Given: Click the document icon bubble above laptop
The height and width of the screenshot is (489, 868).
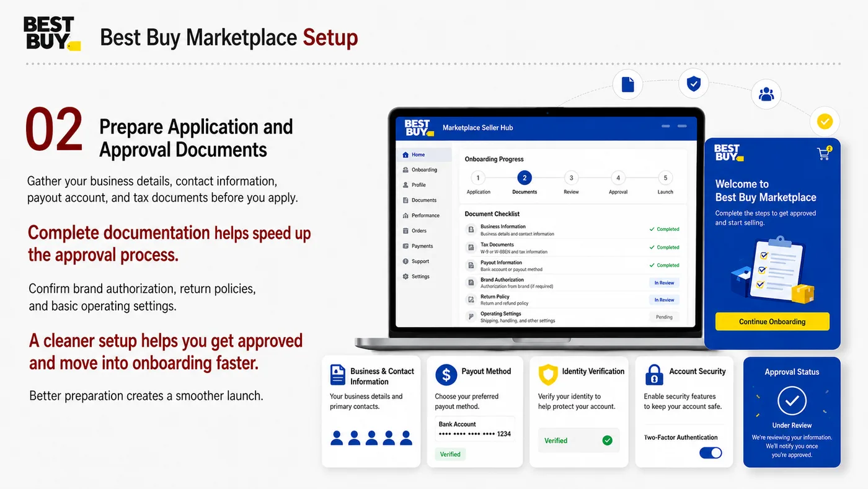Looking at the screenshot, I should 627,84.
